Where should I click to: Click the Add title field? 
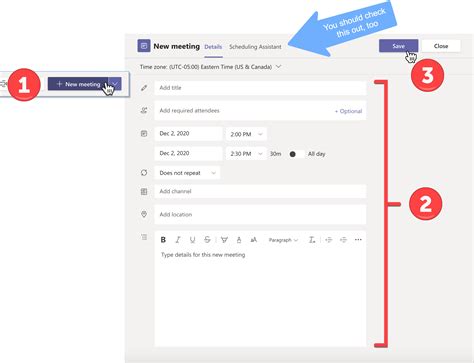pos(260,88)
